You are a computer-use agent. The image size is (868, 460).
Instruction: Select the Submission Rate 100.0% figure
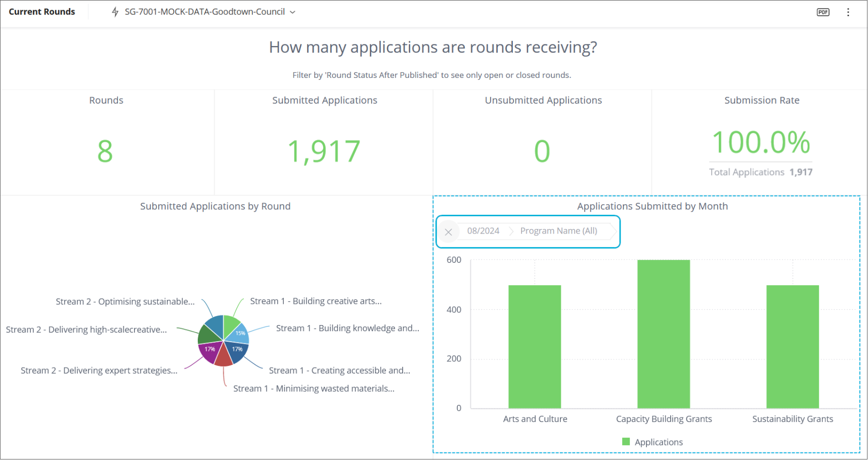pyautogui.click(x=761, y=143)
